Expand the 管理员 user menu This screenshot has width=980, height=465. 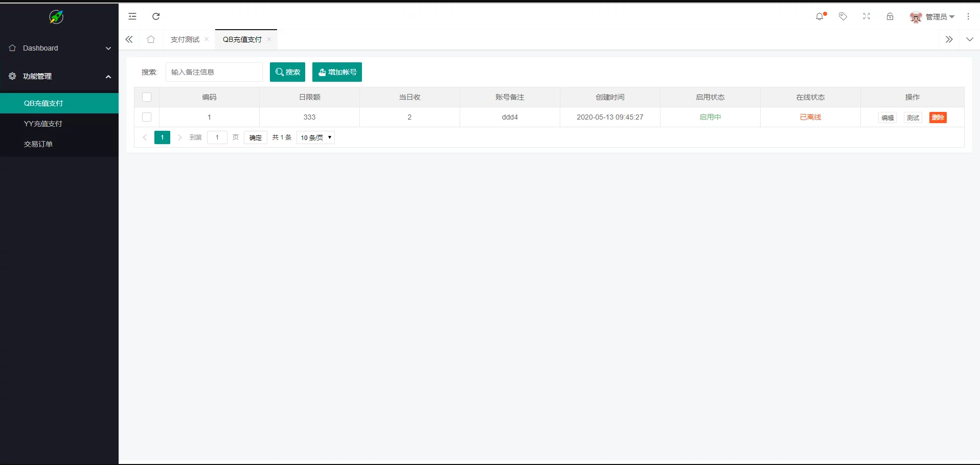click(933, 17)
